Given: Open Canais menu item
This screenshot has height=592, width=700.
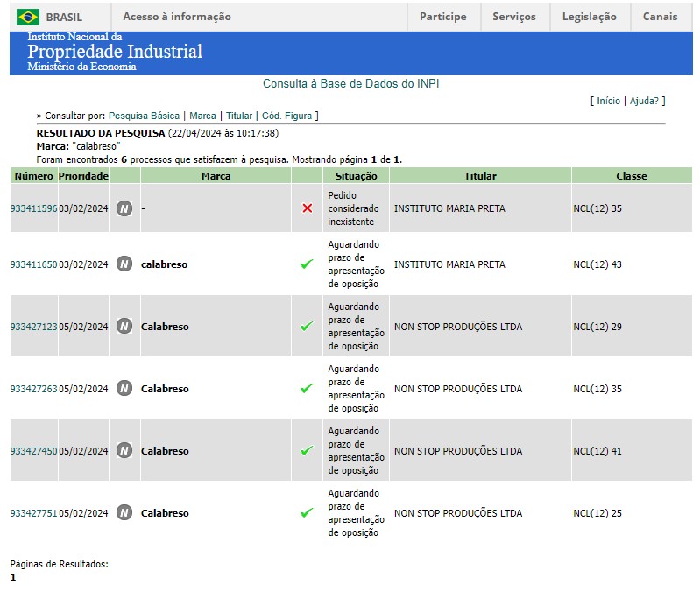Looking at the screenshot, I should tap(660, 17).
